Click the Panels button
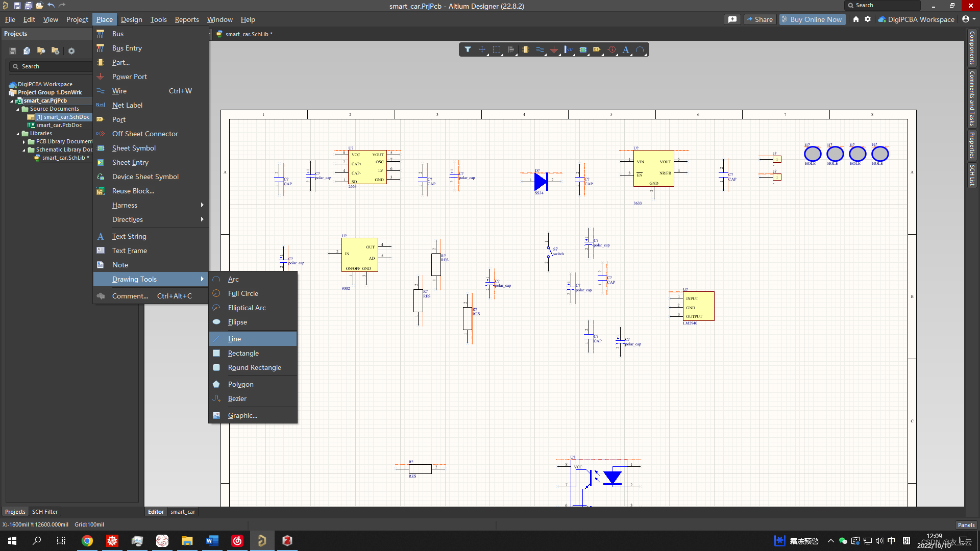Image resolution: width=980 pixels, height=551 pixels. click(966, 524)
